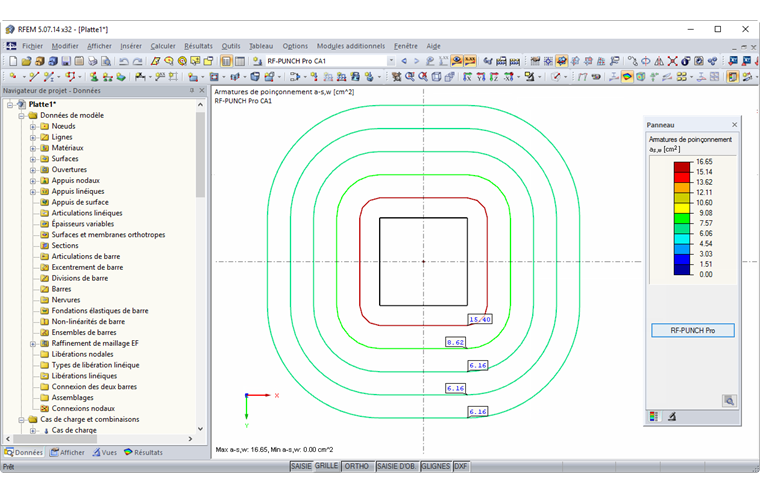The width and height of the screenshot is (760, 493).
Task: Click the 15.40 value label
Action: [480, 319]
